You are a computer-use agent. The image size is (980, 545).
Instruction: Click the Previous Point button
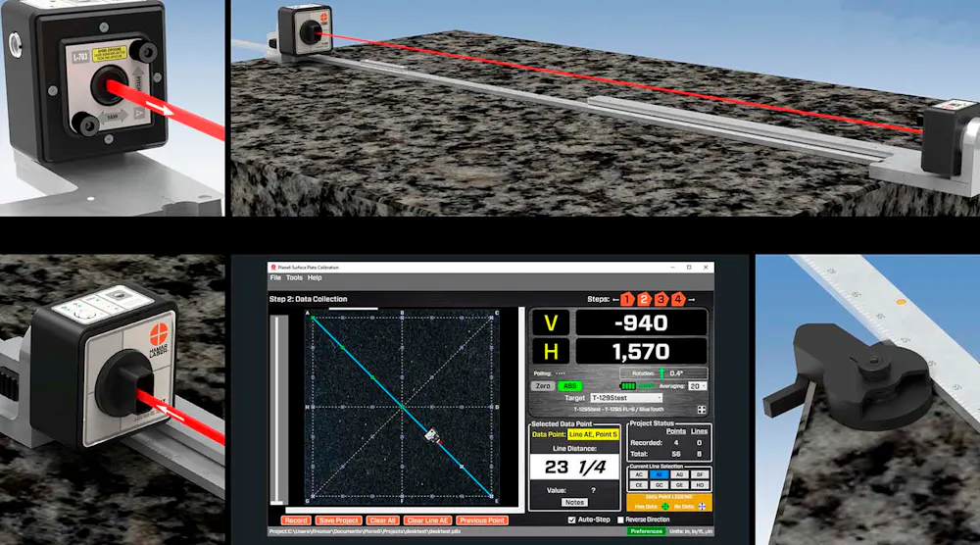pyautogui.click(x=482, y=520)
